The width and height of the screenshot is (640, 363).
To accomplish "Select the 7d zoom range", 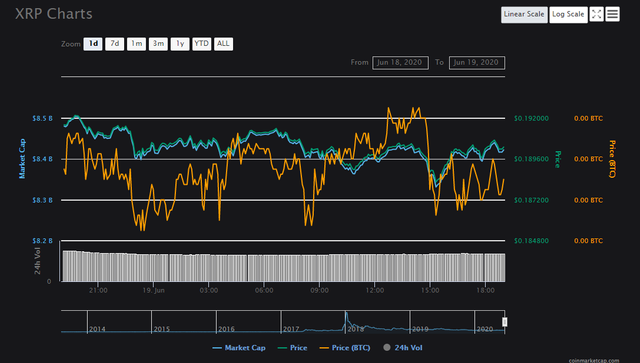I will coord(115,44).
